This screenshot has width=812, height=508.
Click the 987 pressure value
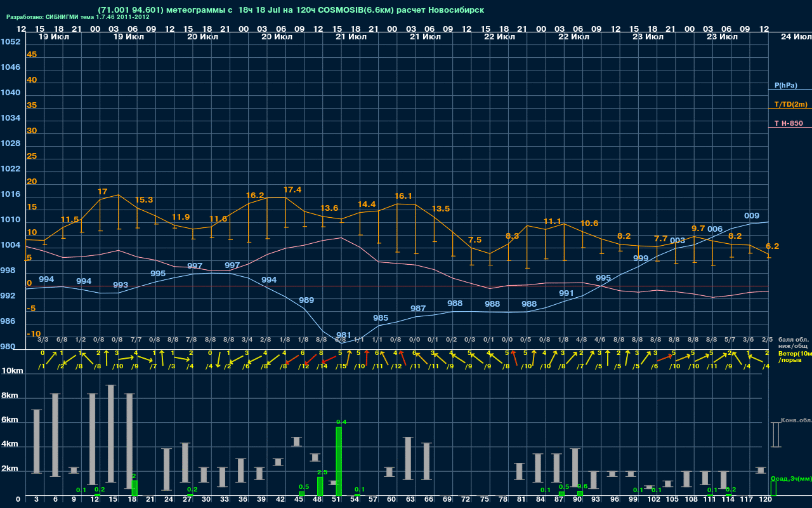tap(418, 309)
